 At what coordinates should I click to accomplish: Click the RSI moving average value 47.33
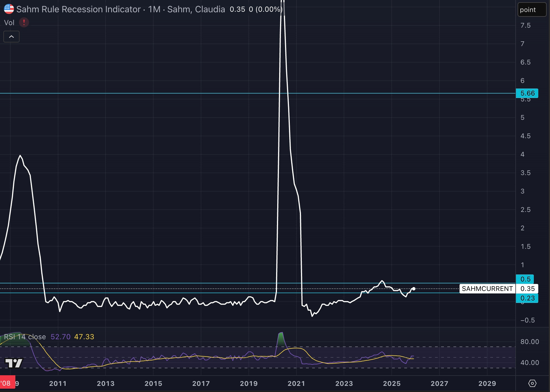pyautogui.click(x=84, y=337)
